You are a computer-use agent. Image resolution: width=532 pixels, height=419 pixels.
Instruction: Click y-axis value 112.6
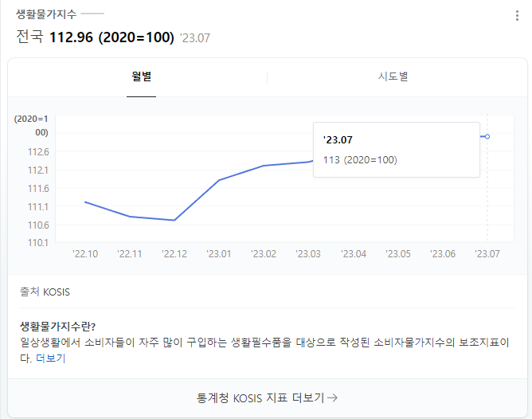click(x=38, y=151)
